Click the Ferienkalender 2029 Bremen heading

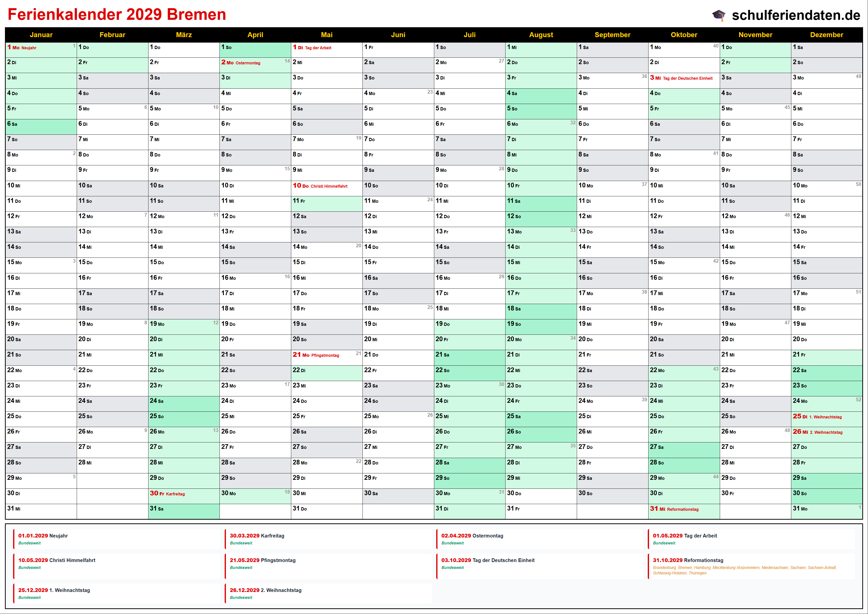(117, 14)
